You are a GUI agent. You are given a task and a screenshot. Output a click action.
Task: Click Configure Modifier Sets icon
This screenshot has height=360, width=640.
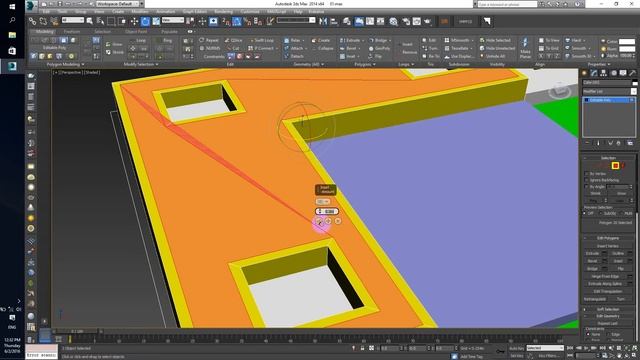630,143
